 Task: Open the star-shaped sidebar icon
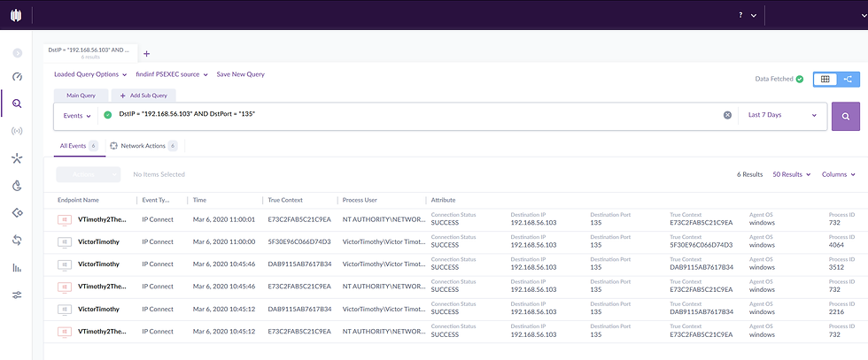tap(17, 159)
